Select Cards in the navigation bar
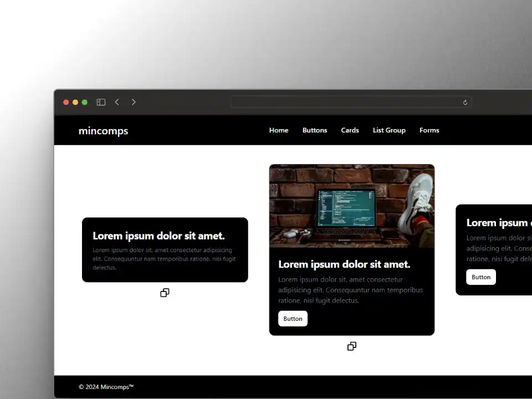Image resolution: width=532 pixels, height=399 pixels. click(x=350, y=130)
